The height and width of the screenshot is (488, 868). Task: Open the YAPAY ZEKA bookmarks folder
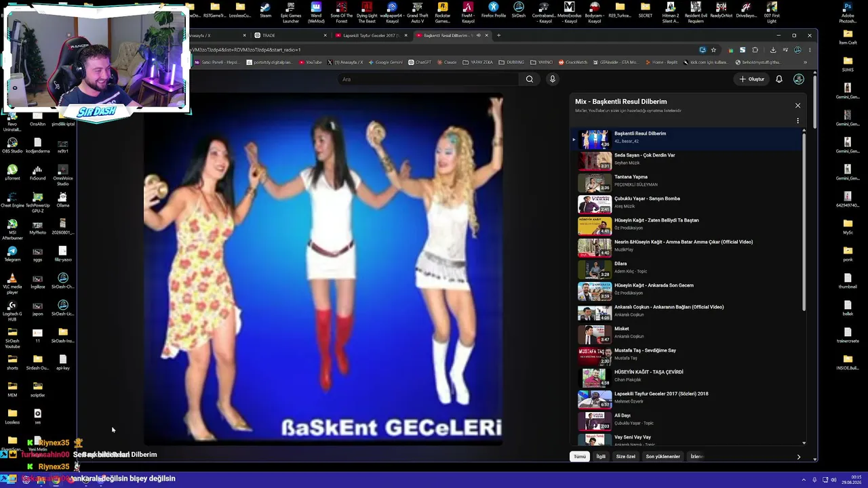click(x=478, y=62)
